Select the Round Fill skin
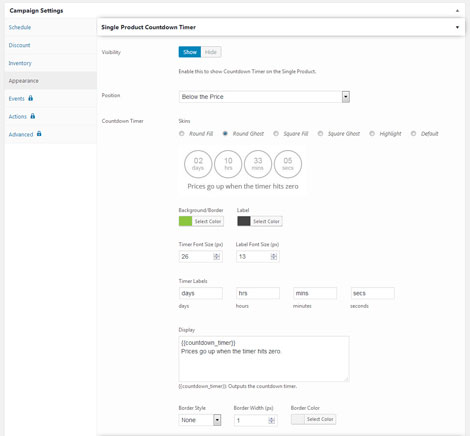Viewport: 470px width, 436px height. tap(182, 133)
